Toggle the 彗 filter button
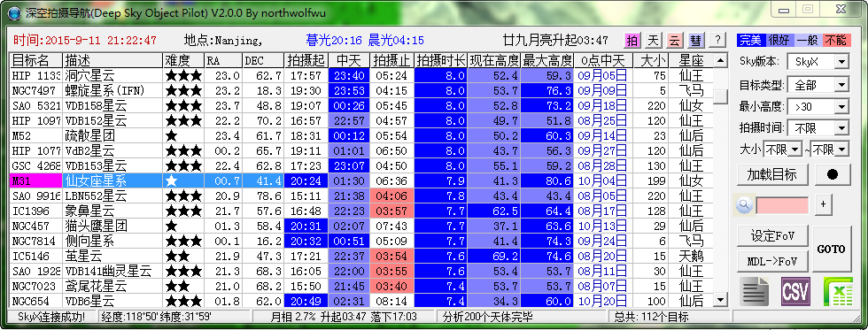Image resolution: width=868 pixels, height=330 pixels. tap(695, 40)
